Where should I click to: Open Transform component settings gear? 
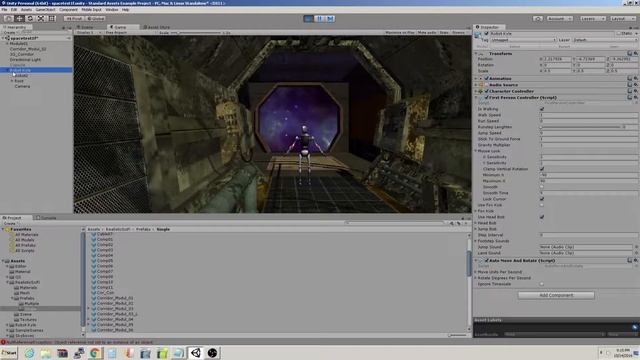pyautogui.click(x=636, y=53)
